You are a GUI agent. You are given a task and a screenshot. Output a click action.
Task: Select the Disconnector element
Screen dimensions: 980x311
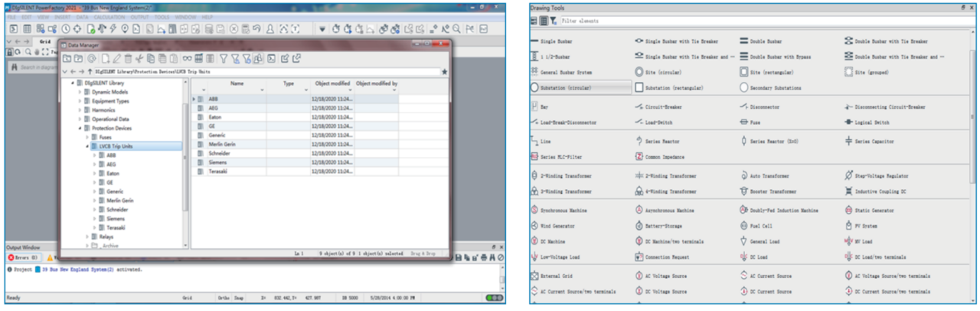[x=759, y=106]
